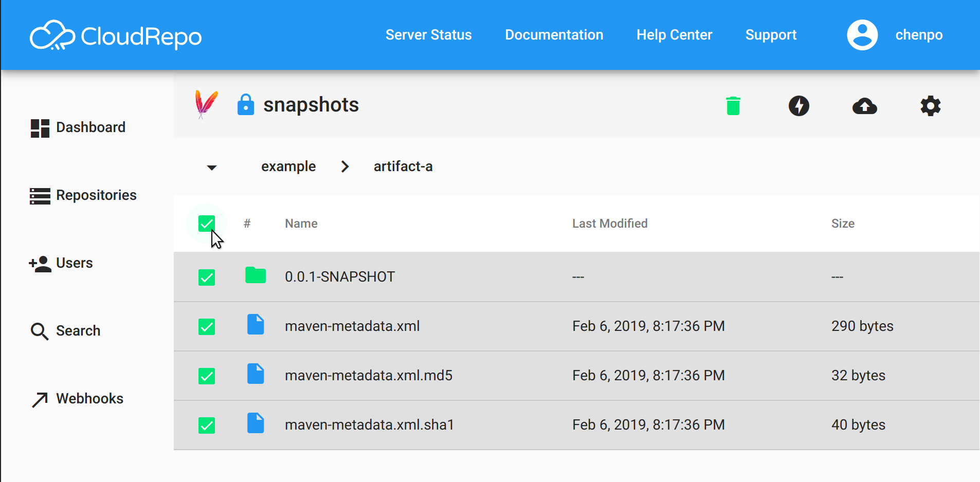Click the 290 bytes size value
The height and width of the screenshot is (482, 980).
click(862, 326)
